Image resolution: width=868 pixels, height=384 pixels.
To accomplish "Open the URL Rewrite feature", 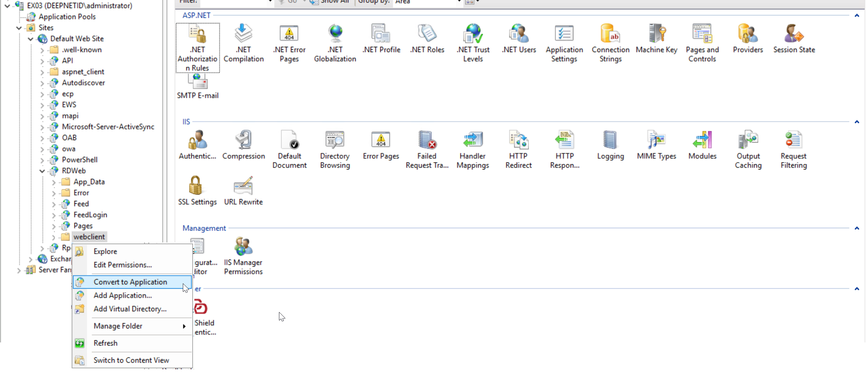I will pyautogui.click(x=243, y=190).
